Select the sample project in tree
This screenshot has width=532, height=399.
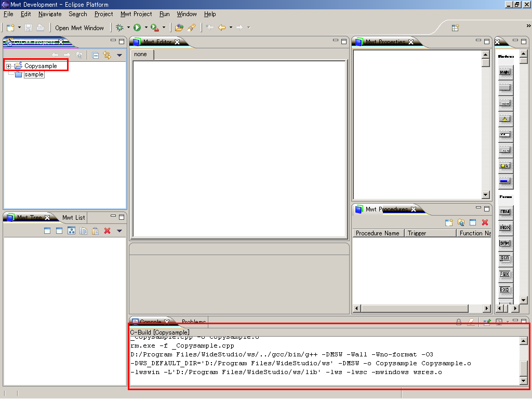click(x=34, y=74)
